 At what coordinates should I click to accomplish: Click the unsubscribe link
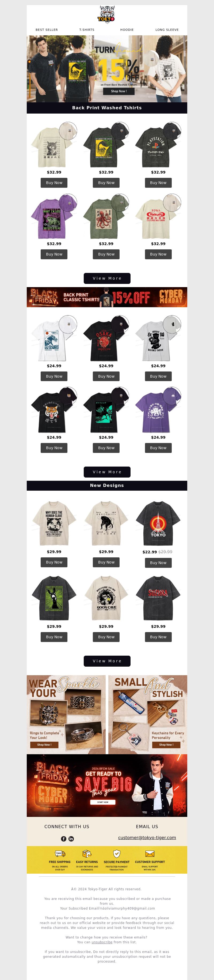pos(102,942)
